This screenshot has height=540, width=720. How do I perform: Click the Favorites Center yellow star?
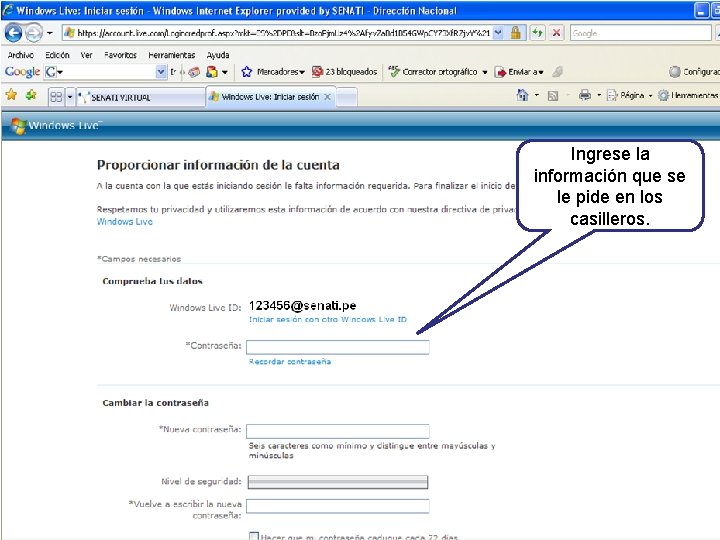point(11,95)
